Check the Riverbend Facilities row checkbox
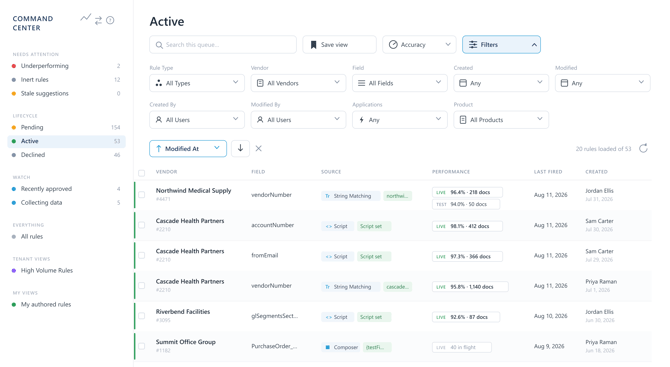This screenshot has width=670, height=367. (x=141, y=316)
